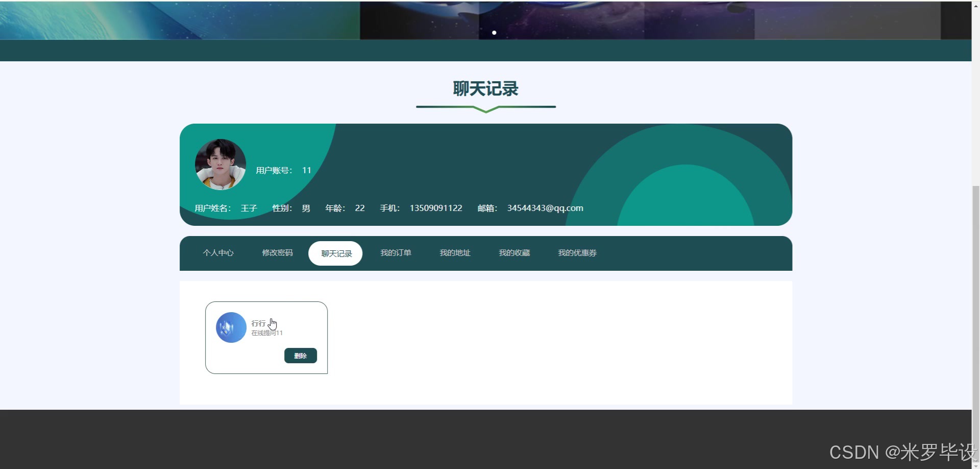Click the 聊天记录 page heading
Image resolution: width=980 pixels, height=469 pixels.
pos(485,89)
